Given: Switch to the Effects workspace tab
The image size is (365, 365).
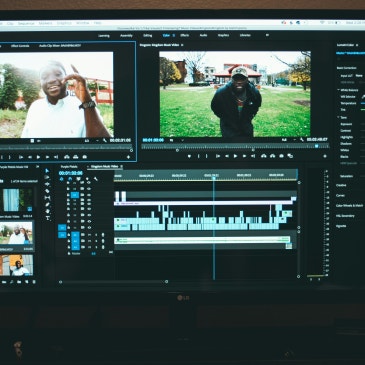Looking at the screenshot, I should pos(185,35).
